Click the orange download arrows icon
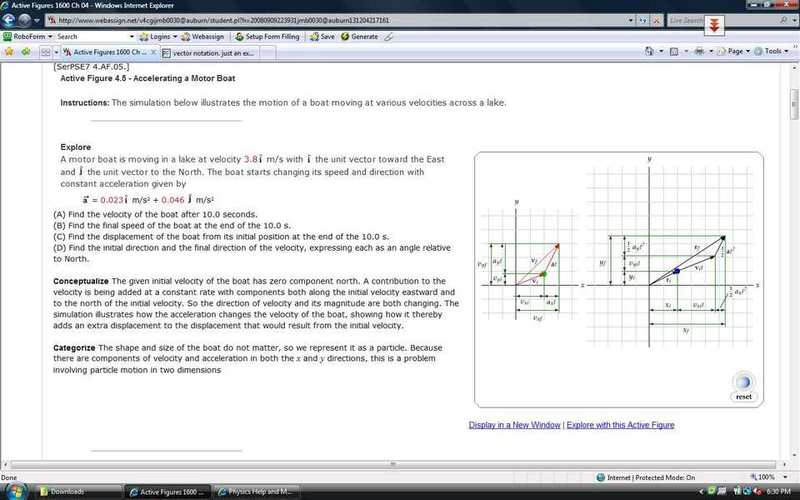This screenshot has height=500, width=800. click(714, 26)
